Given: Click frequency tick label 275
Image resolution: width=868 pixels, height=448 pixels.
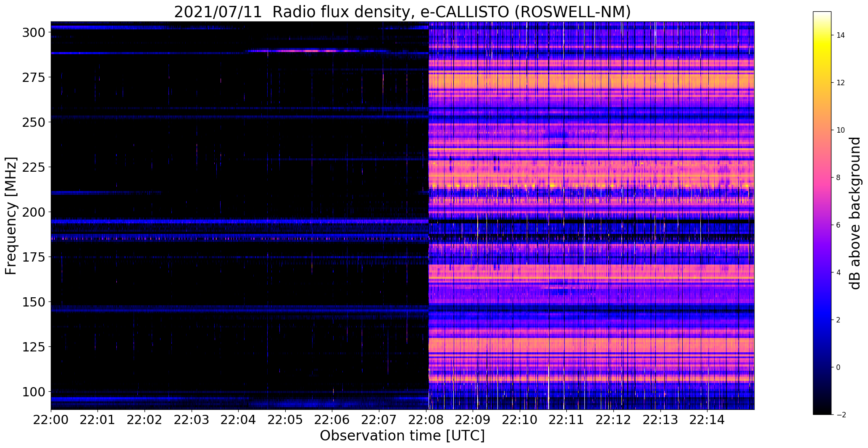Looking at the screenshot, I should pos(33,77).
